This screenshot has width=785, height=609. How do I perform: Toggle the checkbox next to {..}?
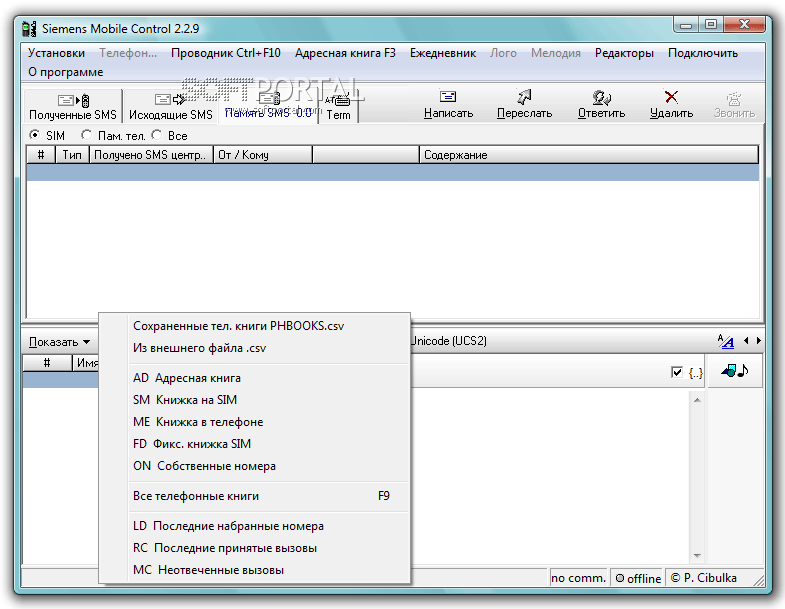676,372
